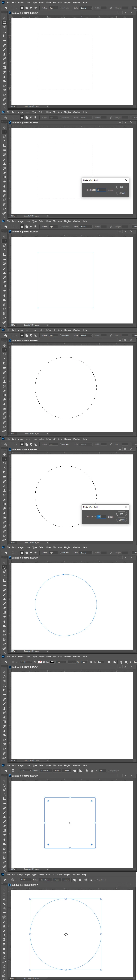
Task: Click Home icon above the empty white canvas
Action: pyautogui.click(x=5, y=662)
